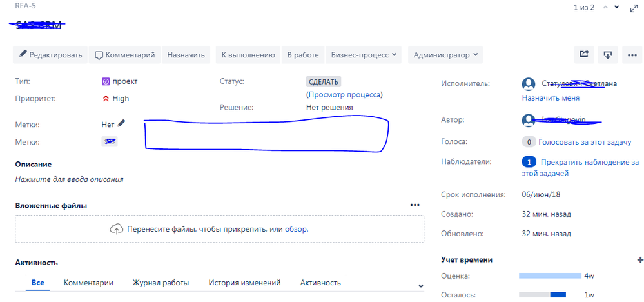644x302 pixels.
Task: Click the Назначить меня link
Action: point(550,98)
